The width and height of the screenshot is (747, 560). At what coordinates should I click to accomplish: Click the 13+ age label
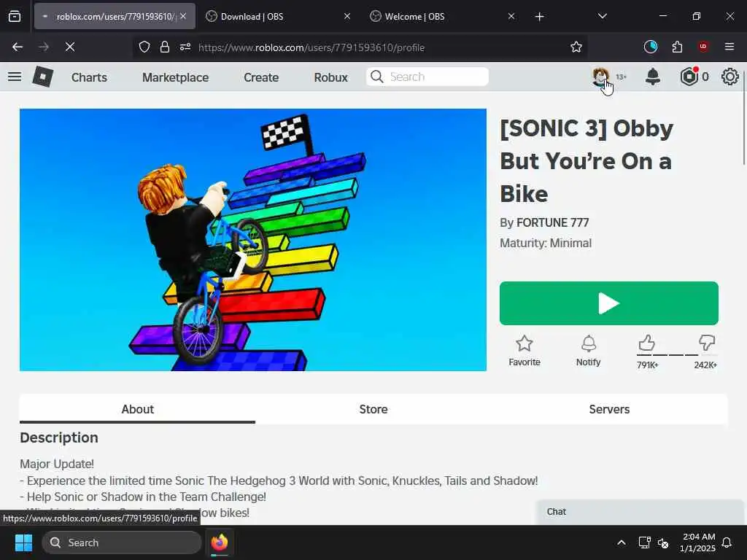click(x=621, y=77)
